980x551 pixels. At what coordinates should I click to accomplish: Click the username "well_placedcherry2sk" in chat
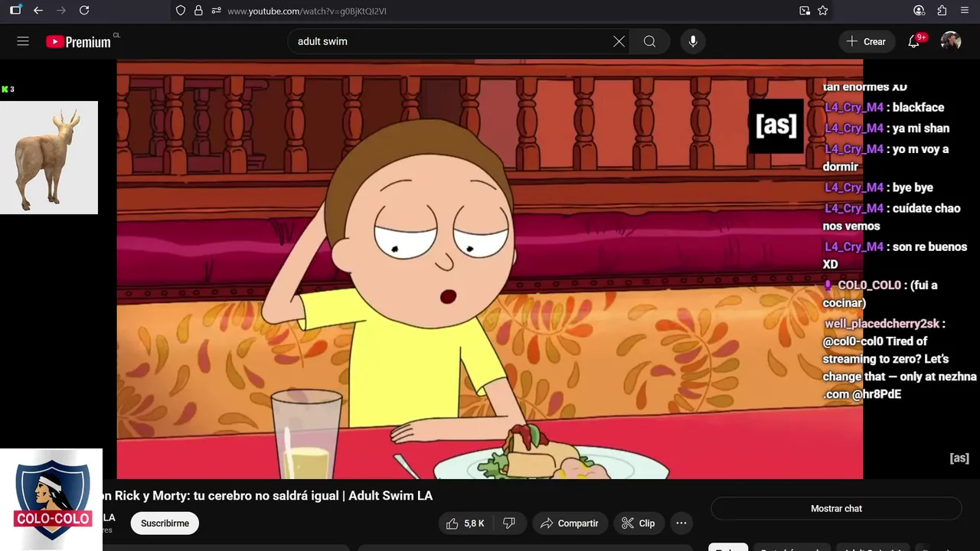(881, 324)
